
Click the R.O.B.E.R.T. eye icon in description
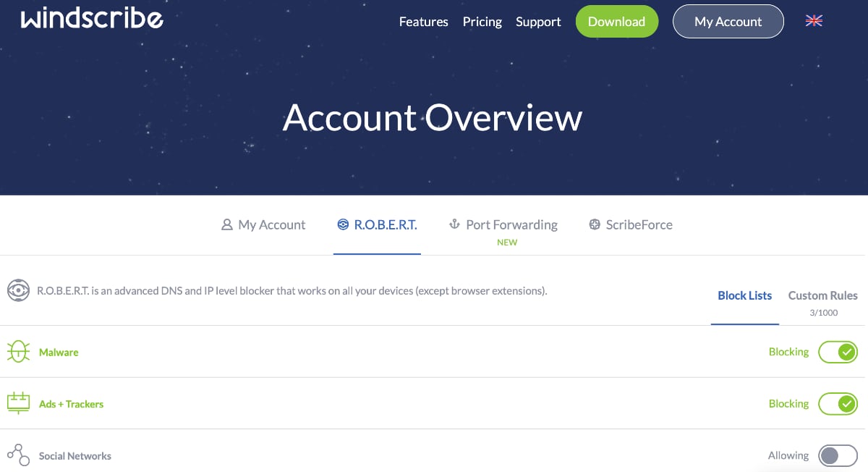18,291
